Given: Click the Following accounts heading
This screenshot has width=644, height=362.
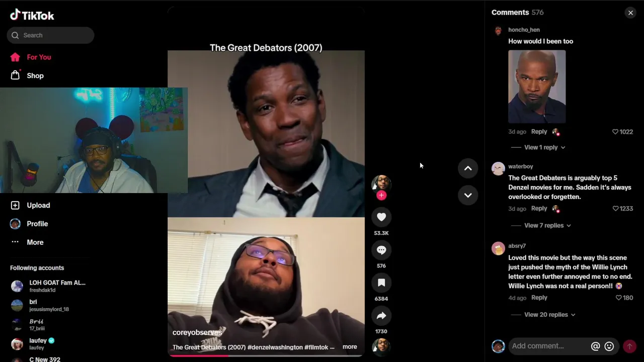Looking at the screenshot, I should tap(37, 268).
